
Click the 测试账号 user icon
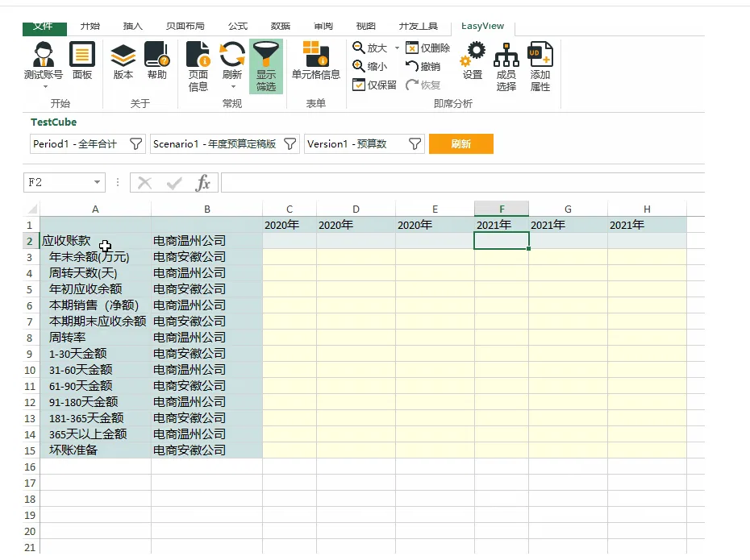click(x=44, y=54)
